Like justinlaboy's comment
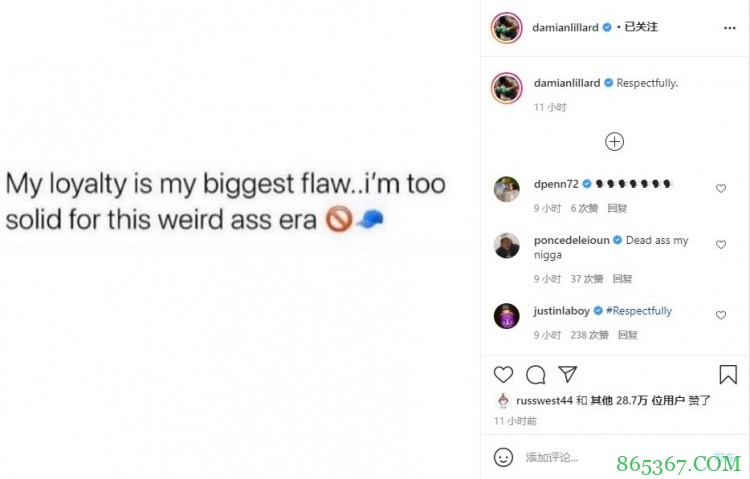The width and height of the screenshot is (750, 479). [x=720, y=315]
